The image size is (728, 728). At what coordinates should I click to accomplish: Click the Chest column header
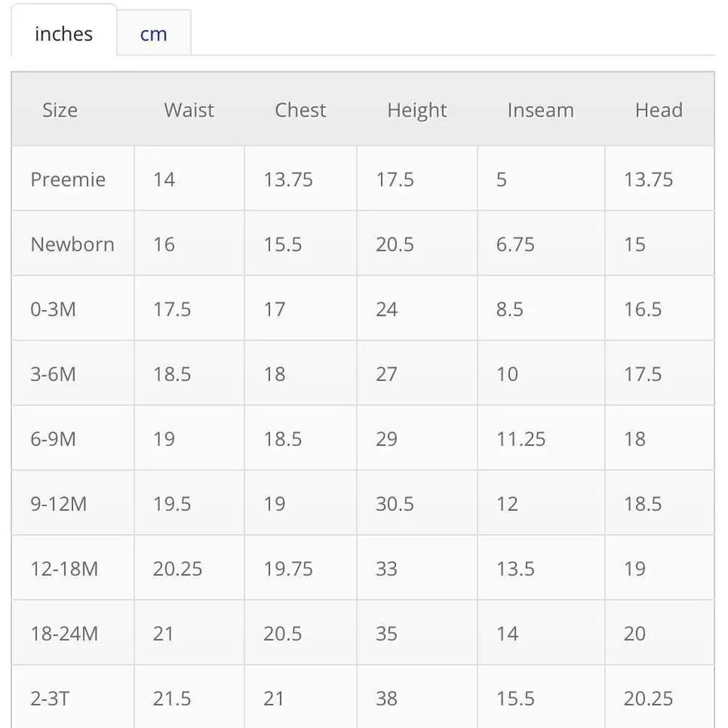301,110
